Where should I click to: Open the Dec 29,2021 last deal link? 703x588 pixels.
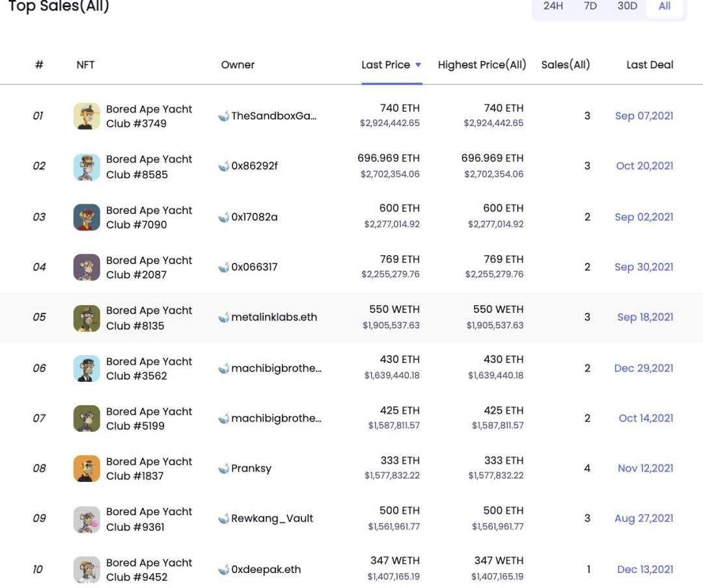pos(643,368)
